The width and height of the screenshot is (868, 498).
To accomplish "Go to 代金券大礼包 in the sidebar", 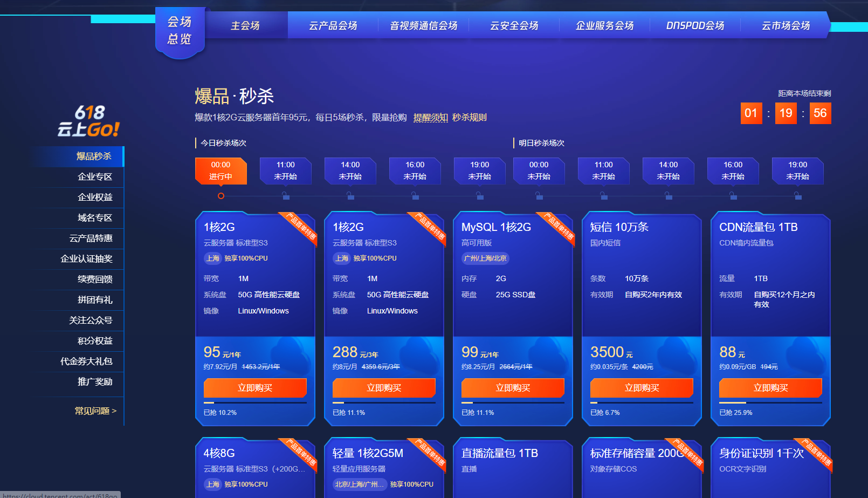I will 86,361.
